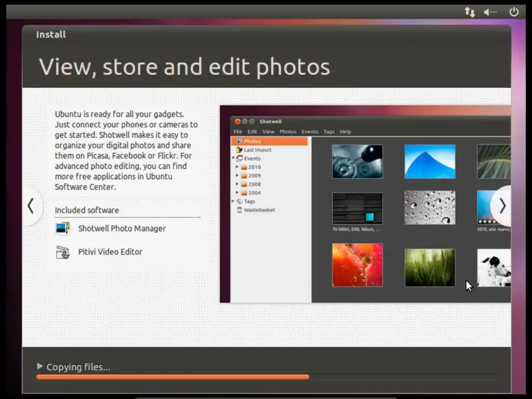Expand the 2004 events folder

(x=237, y=192)
